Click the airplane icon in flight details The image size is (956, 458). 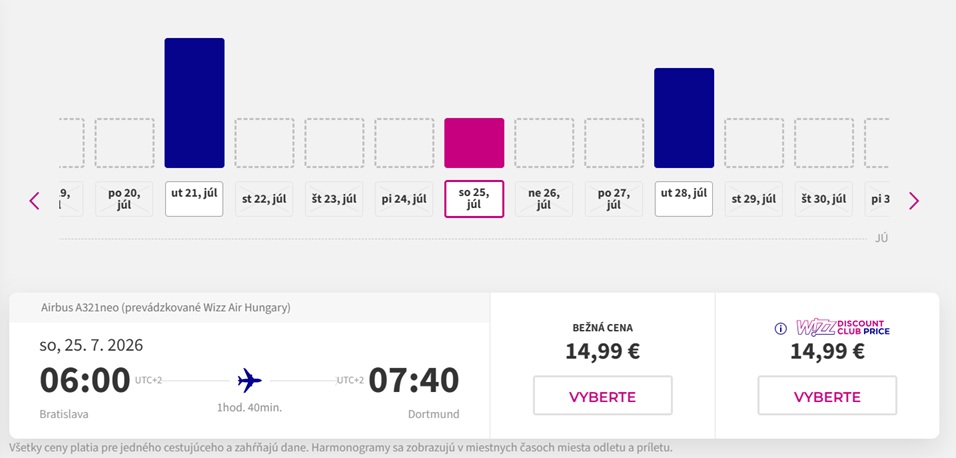click(x=249, y=380)
